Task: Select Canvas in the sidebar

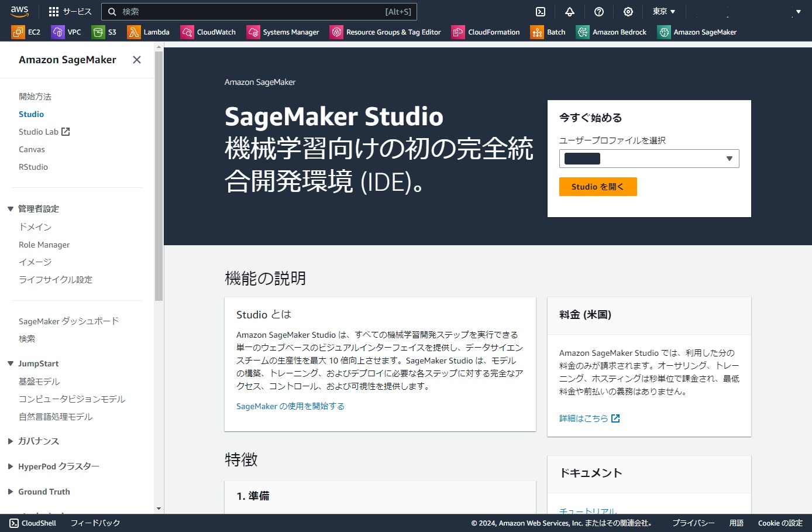Action: pyautogui.click(x=32, y=149)
